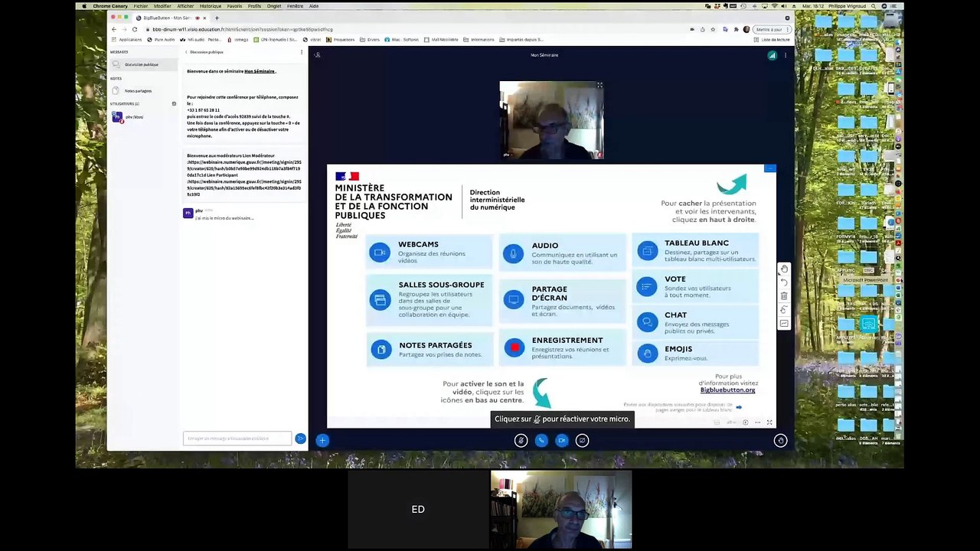Open the manage users gear icon
Viewport: 980px width, 551px height.
[x=174, y=103]
